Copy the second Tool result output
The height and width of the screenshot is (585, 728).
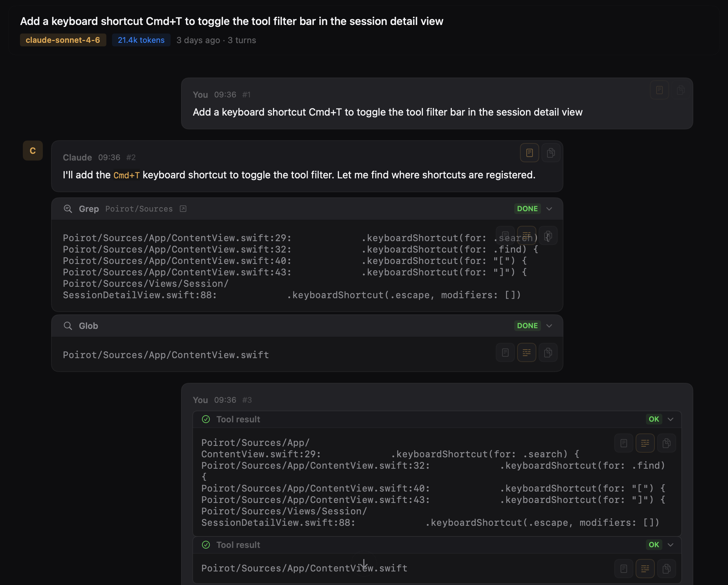tap(667, 569)
